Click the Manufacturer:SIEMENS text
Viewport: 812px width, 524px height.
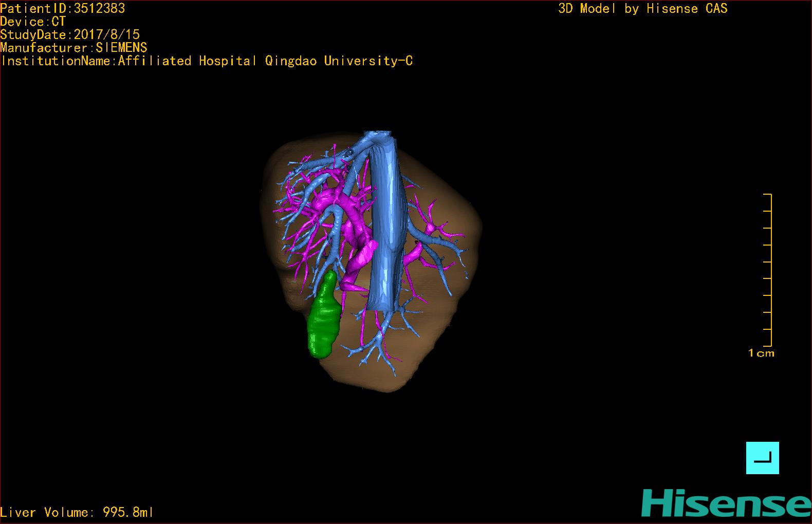[74, 48]
